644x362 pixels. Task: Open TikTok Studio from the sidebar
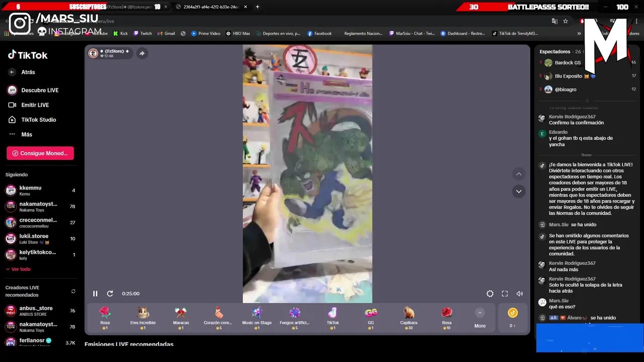point(32,120)
